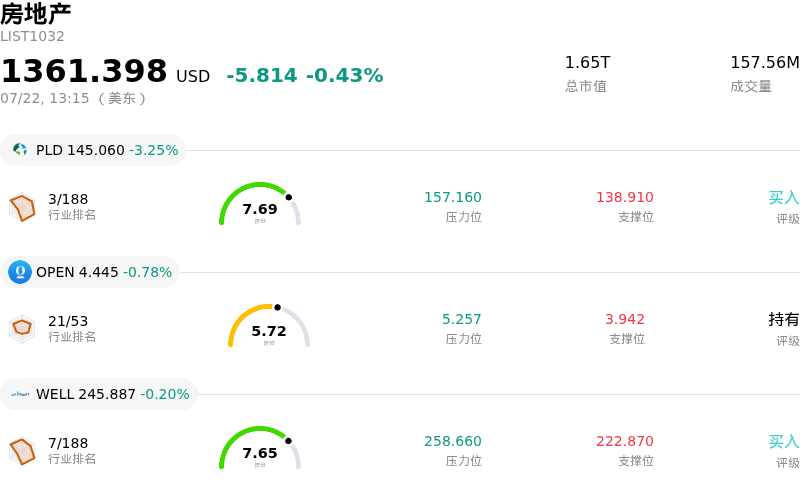Open the WELL 245.887 stock chip
This screenshot has height=488, width=800.
pos(99,394)
